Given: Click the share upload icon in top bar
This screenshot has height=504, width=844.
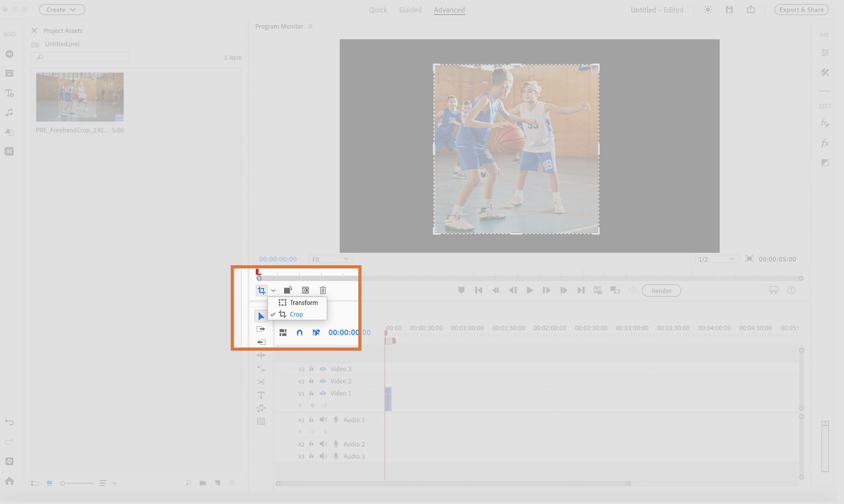Looking at the screenshot, I should point(751,10).
